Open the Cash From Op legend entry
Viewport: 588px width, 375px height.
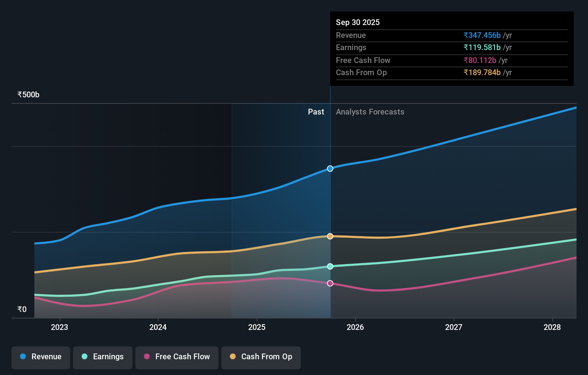pyautogui.click(x=261, y=357)
